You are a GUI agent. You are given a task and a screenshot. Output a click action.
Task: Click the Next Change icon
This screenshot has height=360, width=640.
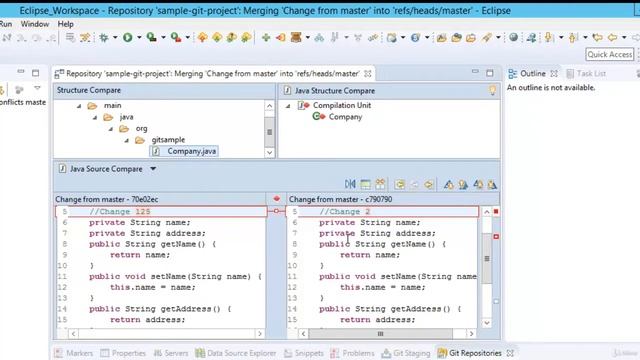click(x=478, y=184)
